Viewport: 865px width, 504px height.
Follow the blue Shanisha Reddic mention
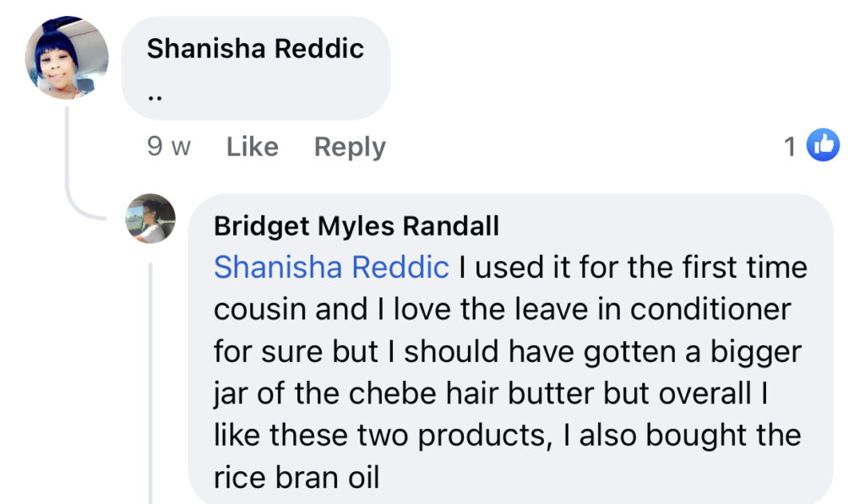click(x=331, y=268)
